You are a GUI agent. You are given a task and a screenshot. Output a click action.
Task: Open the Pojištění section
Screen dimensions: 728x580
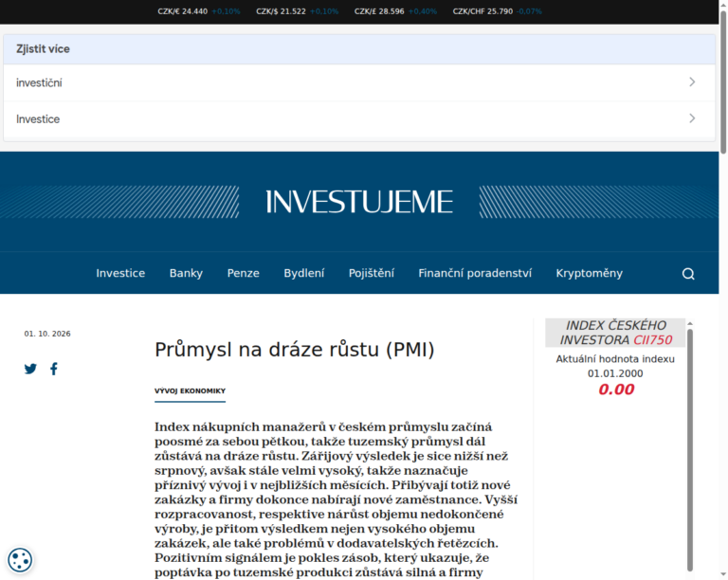tap(371, 273)
